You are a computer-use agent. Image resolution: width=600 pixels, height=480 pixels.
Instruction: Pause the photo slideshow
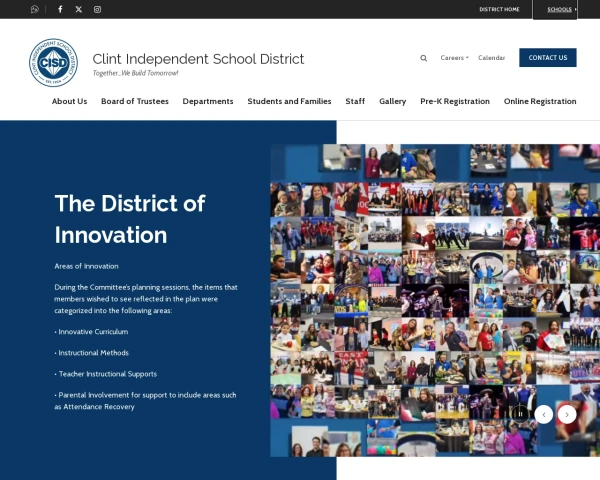click(520, 413)
